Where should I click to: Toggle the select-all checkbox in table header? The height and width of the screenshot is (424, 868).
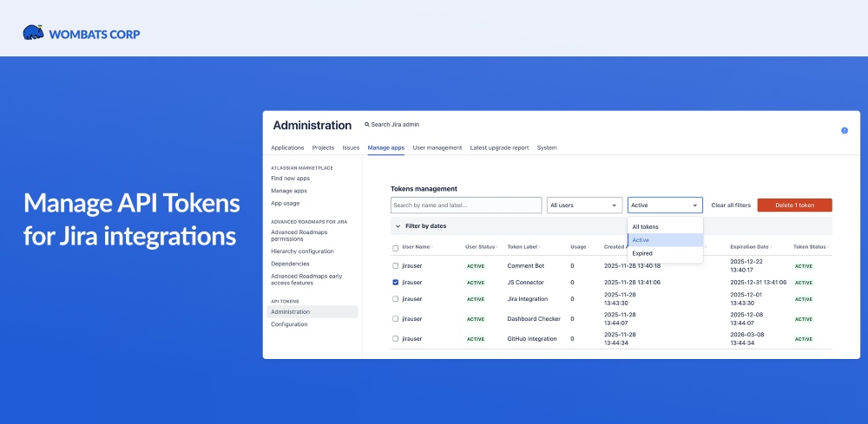pyautogui.click(x=395, y=248)
